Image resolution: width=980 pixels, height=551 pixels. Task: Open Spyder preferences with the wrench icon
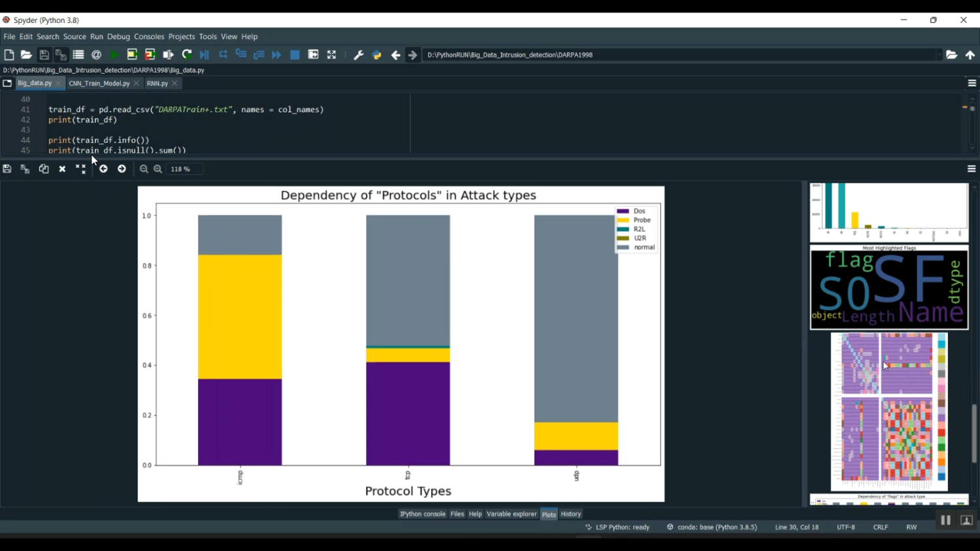[x=358, y=54]
